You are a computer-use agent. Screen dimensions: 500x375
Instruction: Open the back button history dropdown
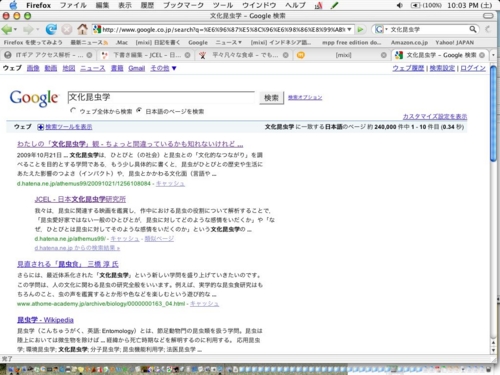coord(15,30)
